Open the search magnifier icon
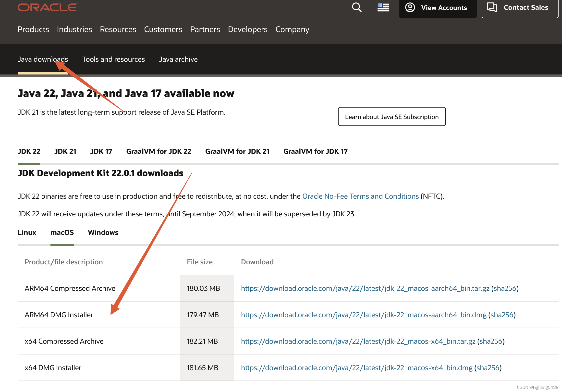The image size is (562, 392). tap(357, 7)
